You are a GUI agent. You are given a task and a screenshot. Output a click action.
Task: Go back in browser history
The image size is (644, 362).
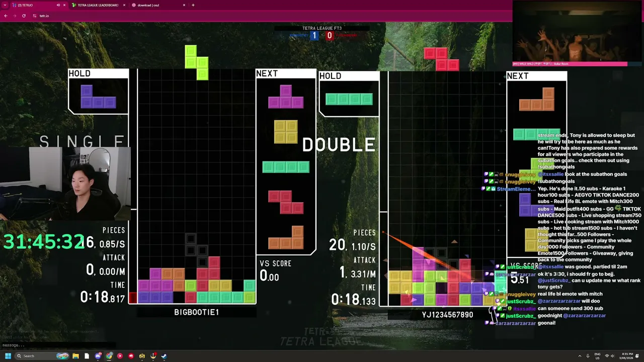tap(6, 16)
